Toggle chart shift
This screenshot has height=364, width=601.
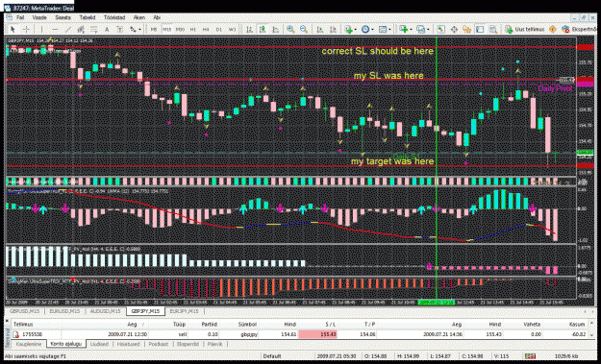click(x=333, y=30)
